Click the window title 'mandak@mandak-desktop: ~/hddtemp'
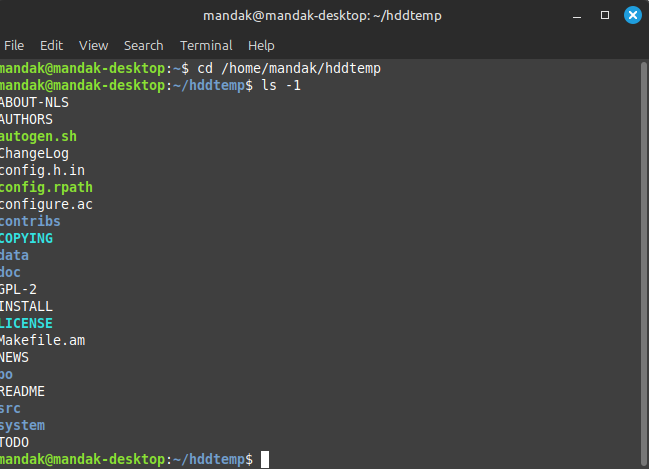649x469 pixels. (322, 16)
